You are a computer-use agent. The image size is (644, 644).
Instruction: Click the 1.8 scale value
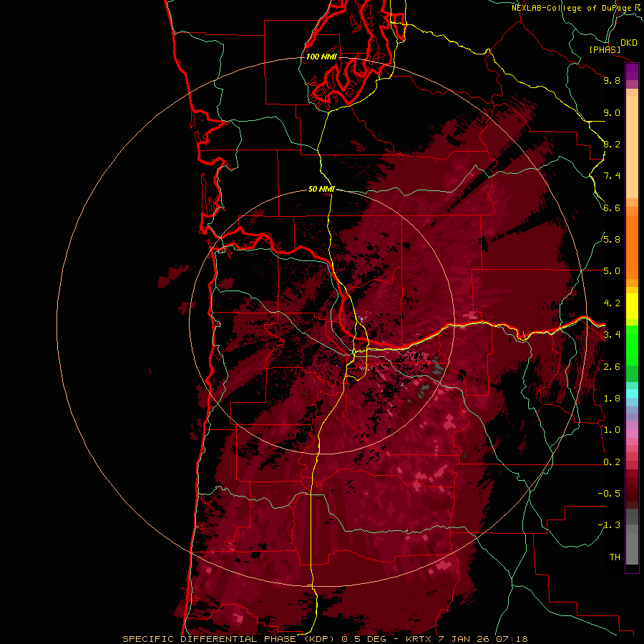coord(612,399)
